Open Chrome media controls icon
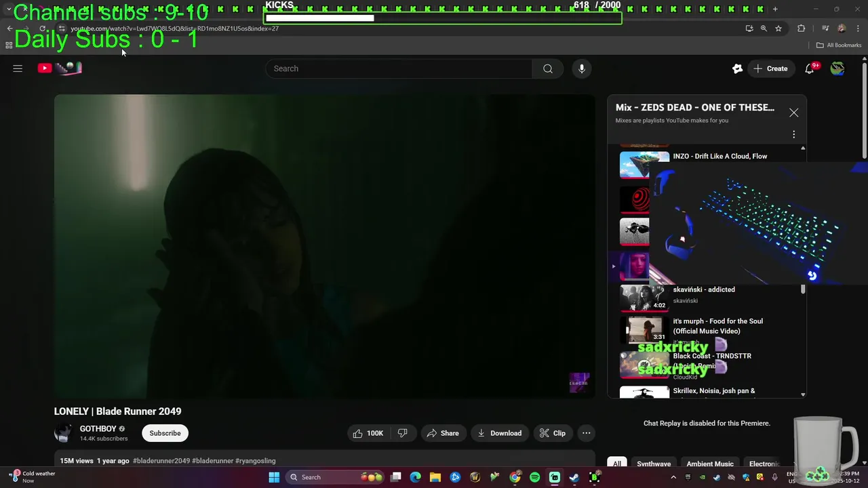The image size is (868, 488). point(825,28)
